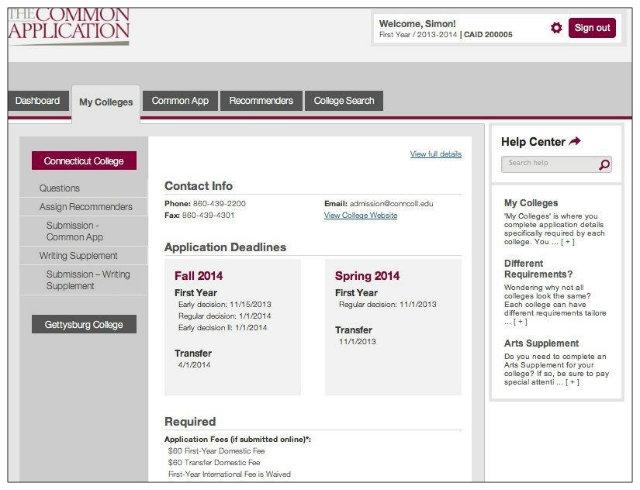This screenshot has height=490, width=640.
Task: Select the My Colleges tab
Action: pyautogui.click(x=106, y=102)
